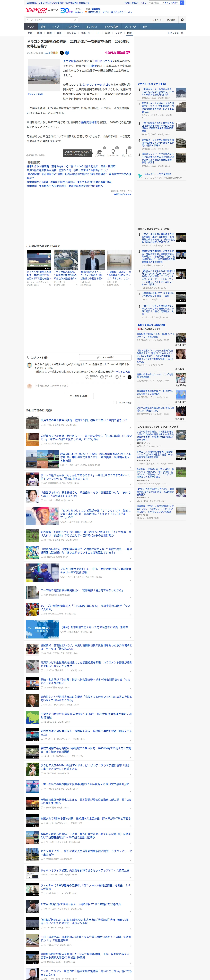Switch to the スポーツ category tab

coord(86,33)
